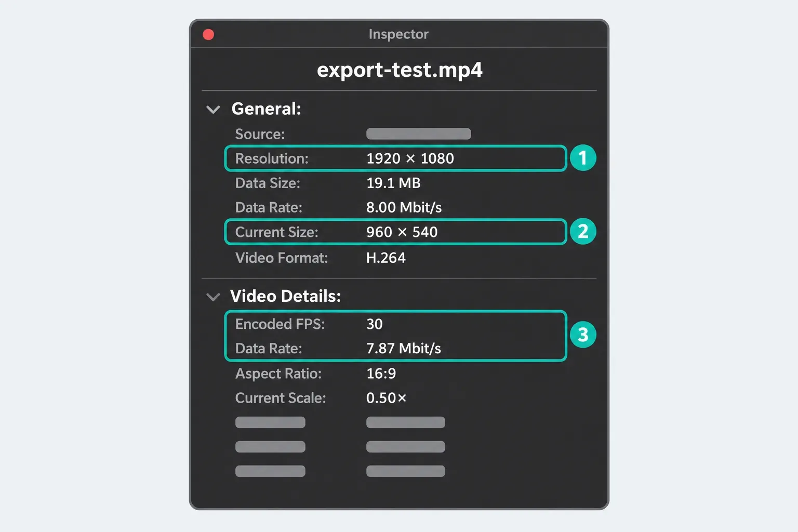Select the H.264 format value
The height and width of the screenshot is (532, 798).
point(385,258)
